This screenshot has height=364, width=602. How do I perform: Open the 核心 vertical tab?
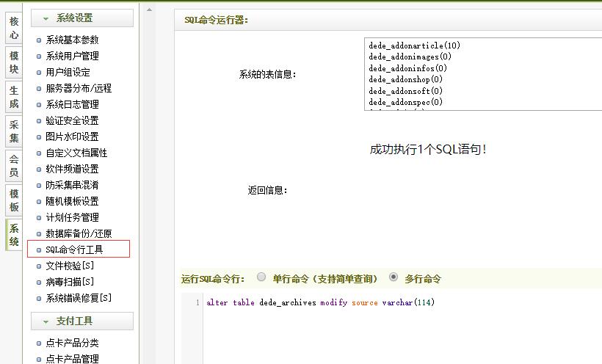coord(14,27)
